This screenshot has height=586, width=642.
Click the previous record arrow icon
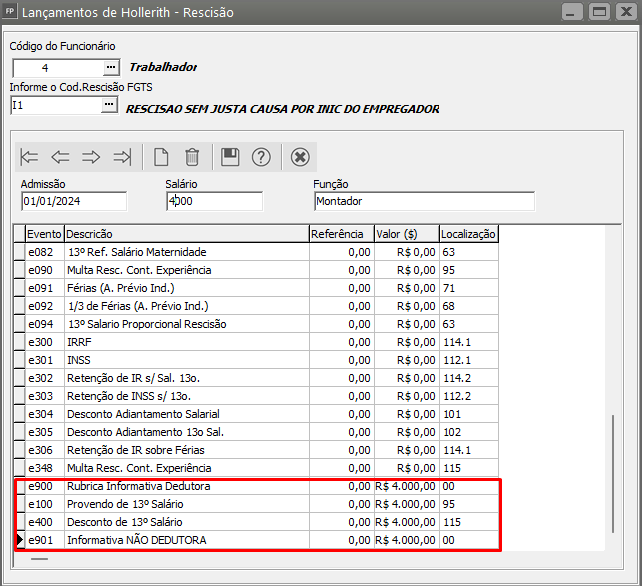point(60,157)
